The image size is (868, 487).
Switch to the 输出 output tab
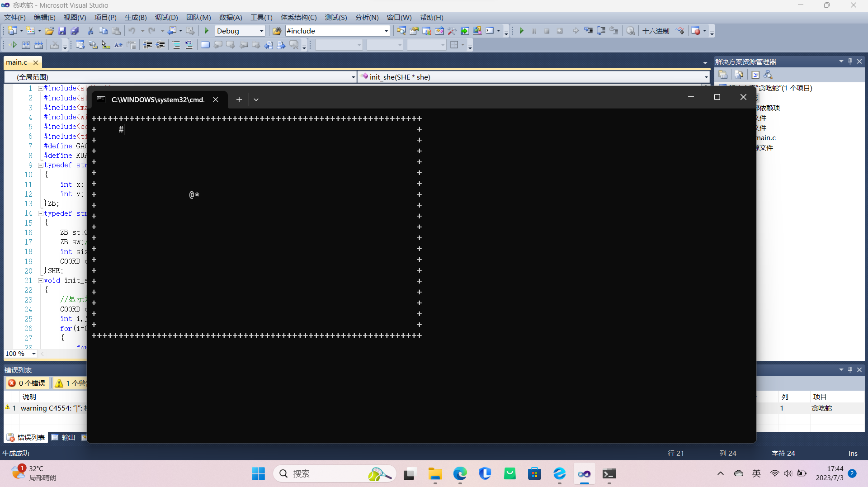tap(64, 437)
